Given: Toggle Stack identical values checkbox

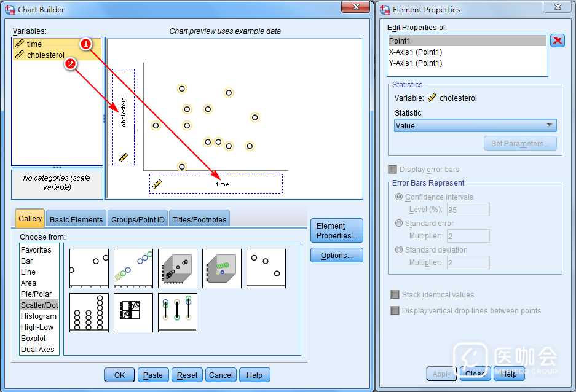Looking at the screenshot, I should [x=395, y=295].
